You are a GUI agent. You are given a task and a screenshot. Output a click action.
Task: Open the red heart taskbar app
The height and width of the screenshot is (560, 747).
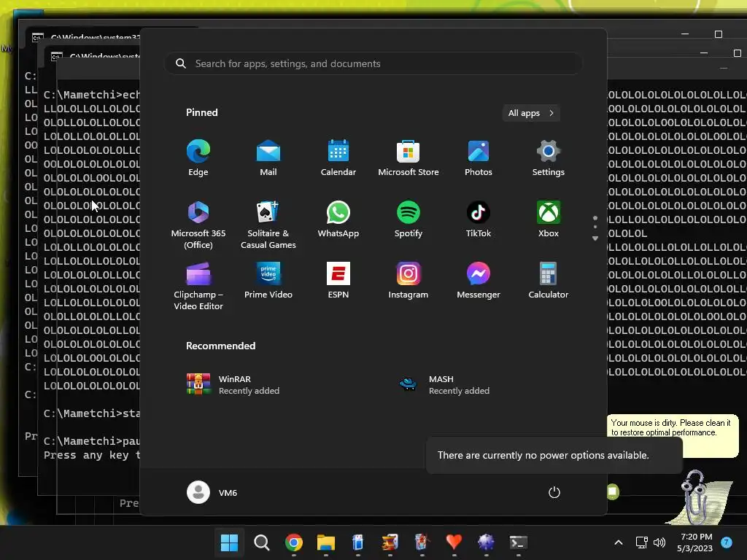[x=454, y=542]
